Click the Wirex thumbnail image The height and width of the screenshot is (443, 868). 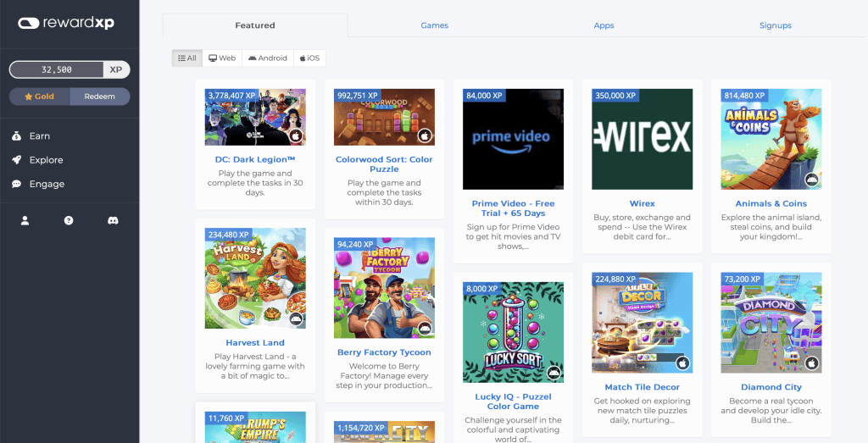click(643, 140)
